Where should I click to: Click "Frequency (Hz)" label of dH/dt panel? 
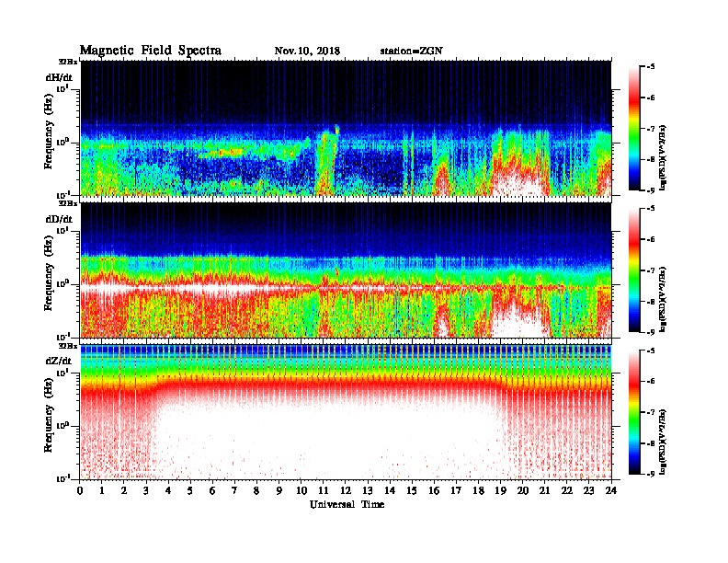tap(49, 133)
